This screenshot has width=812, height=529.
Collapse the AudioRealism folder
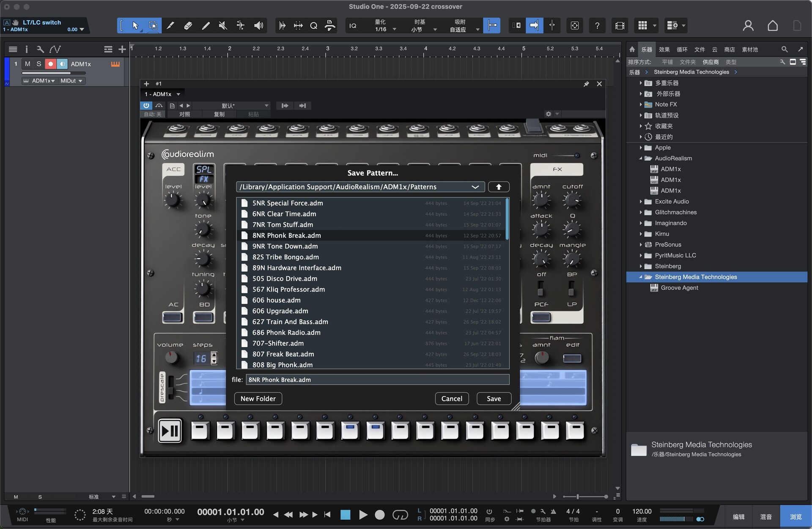[x=641, y=158]
